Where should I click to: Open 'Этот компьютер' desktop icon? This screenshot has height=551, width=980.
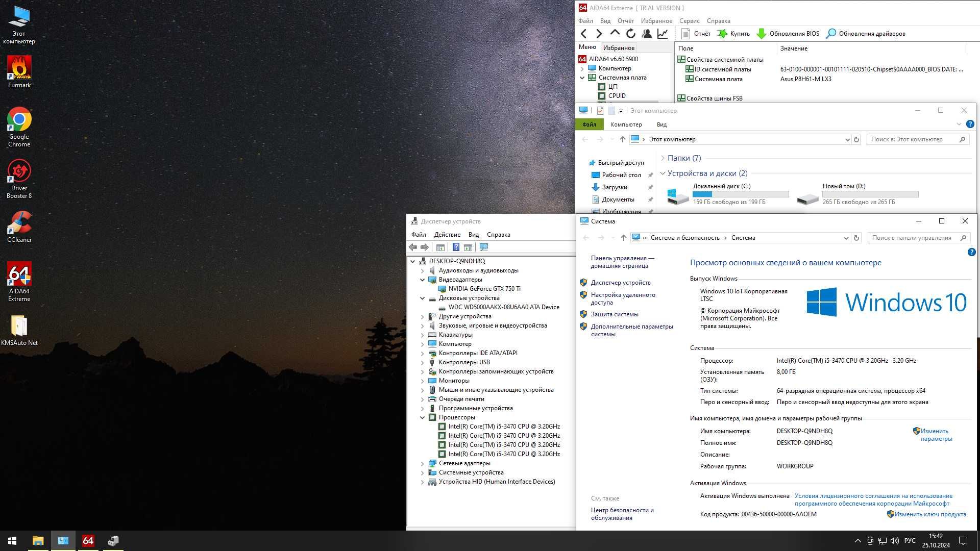pyautogui.click(x=19, y=24)
